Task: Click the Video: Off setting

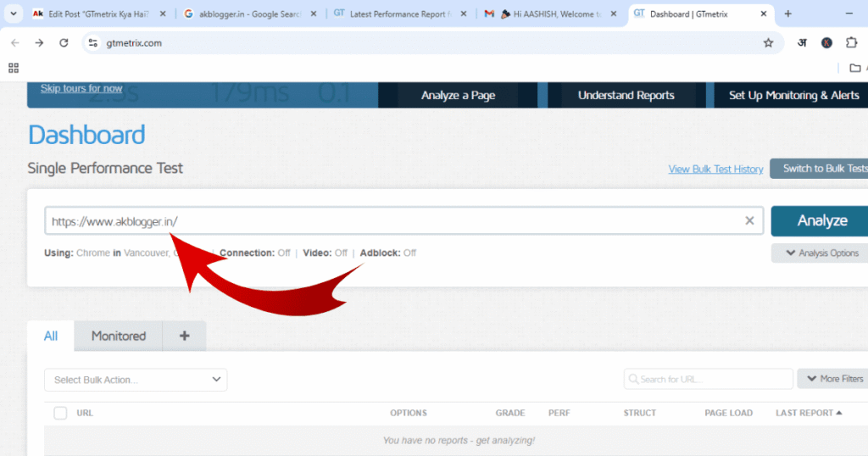Action: pos(325,253)
